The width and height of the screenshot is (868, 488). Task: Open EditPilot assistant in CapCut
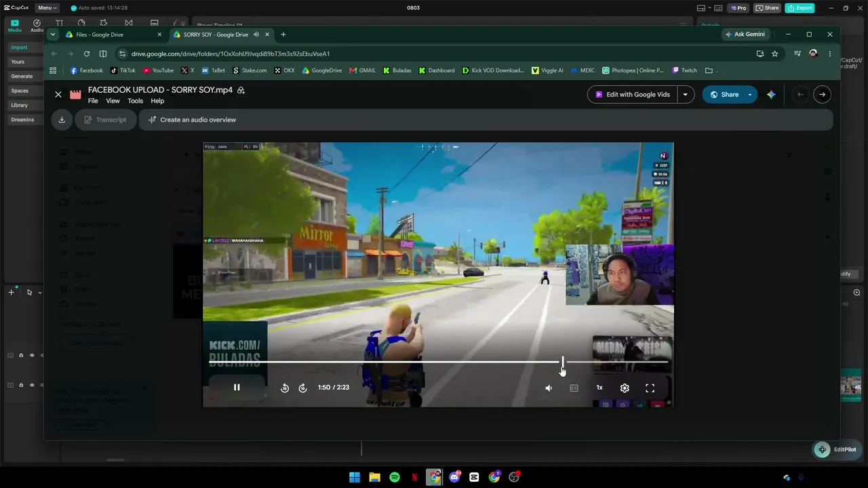[x=837, y=449]
